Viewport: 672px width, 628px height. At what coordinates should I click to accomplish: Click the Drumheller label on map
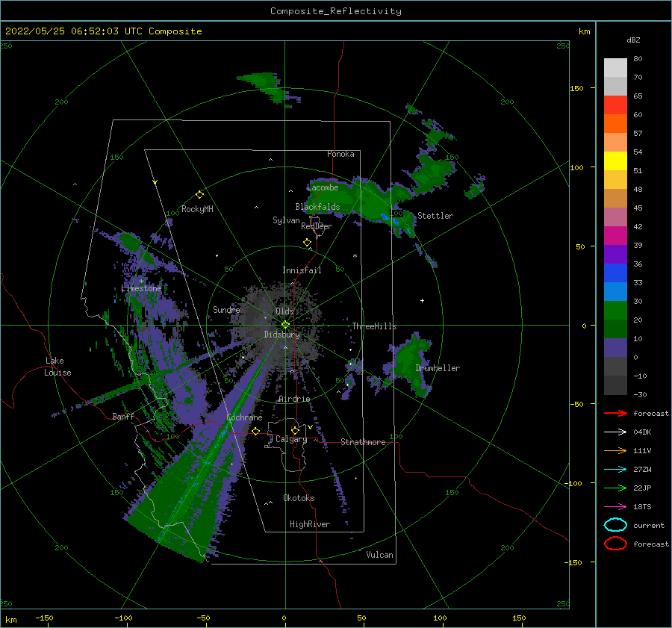pyautogui.click(x=438, y=368)
